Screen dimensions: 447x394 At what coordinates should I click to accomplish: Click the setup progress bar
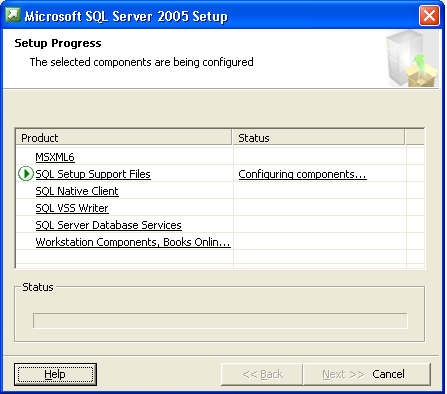220,321
